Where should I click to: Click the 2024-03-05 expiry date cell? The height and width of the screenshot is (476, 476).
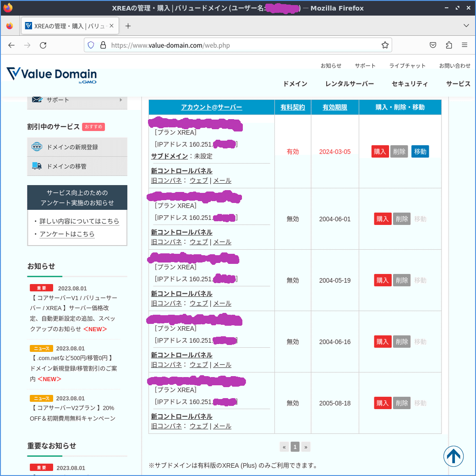[335, 152]
